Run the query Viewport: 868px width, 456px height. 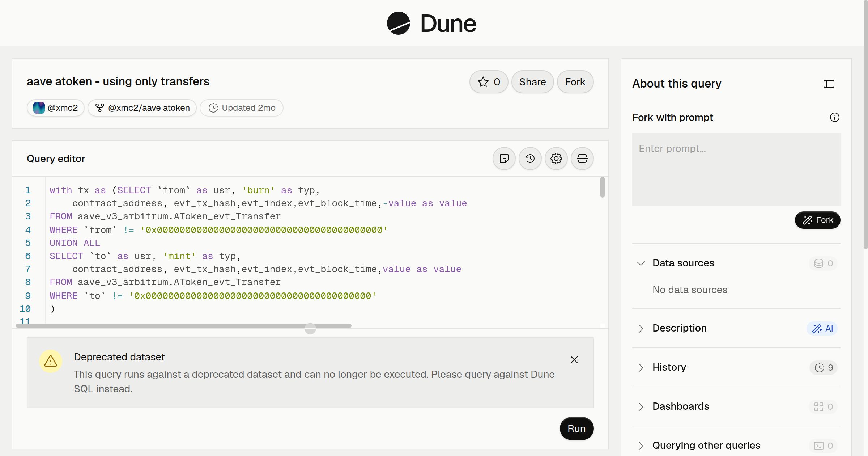pyautogui.click(x=576, y=428)
